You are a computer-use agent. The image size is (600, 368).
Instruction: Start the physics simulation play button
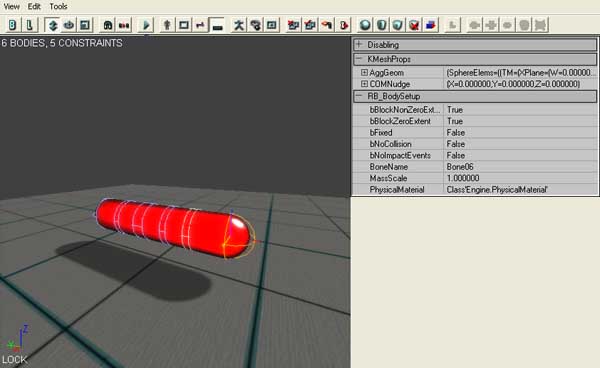146,25
